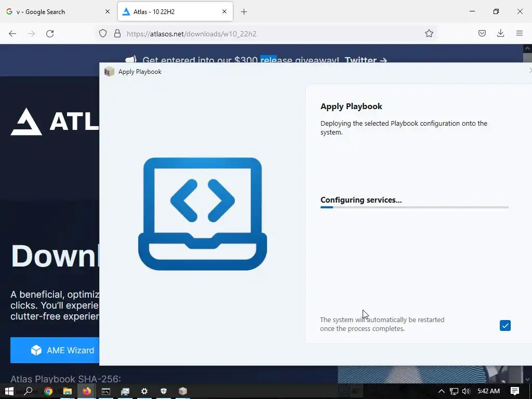Open Command Prompt from the taskbar
532x399 pixels.
[106, 391]
